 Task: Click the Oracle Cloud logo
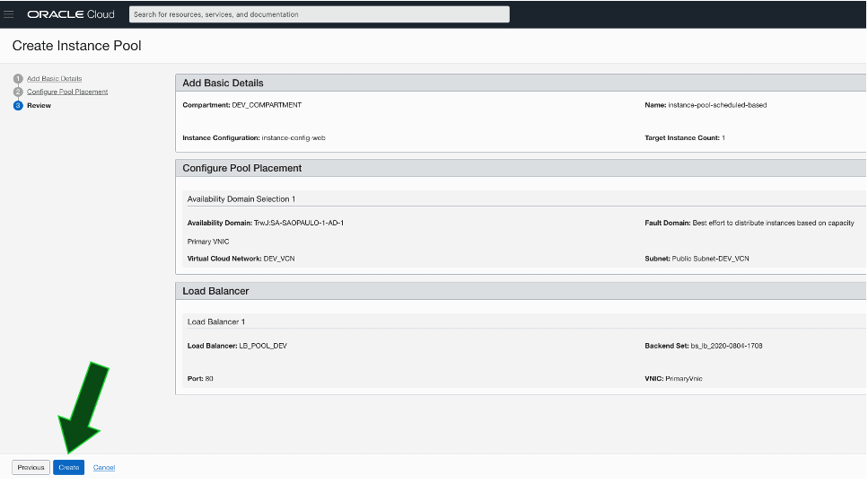(71, 14)
